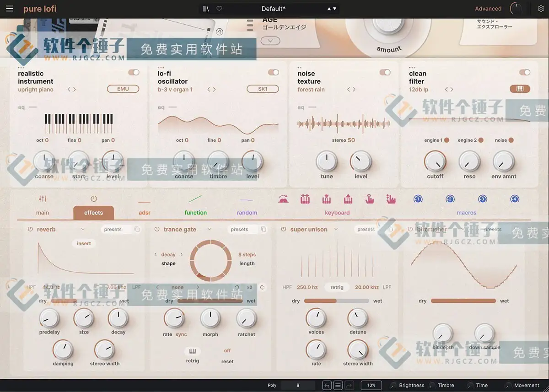Adjust the super unison dry/wet slider
The width and height of the screenshot is (549, 392).
(336, 301)
